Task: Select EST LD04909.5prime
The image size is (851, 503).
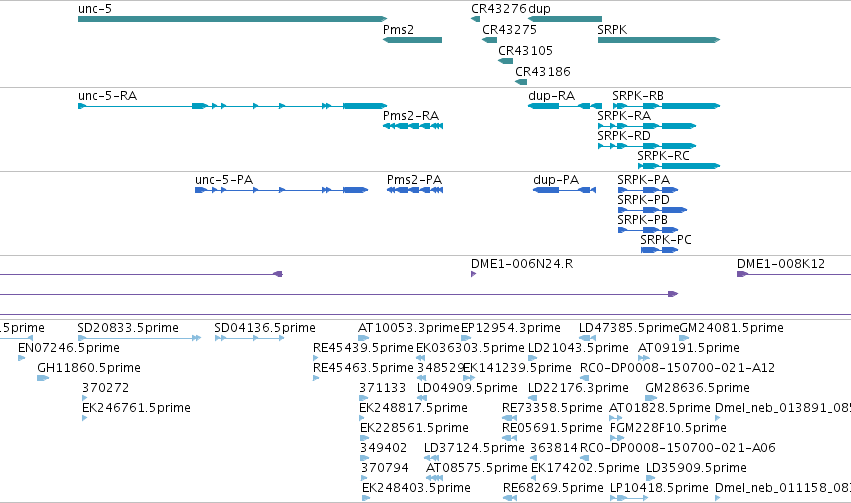Action: point(421,398)
